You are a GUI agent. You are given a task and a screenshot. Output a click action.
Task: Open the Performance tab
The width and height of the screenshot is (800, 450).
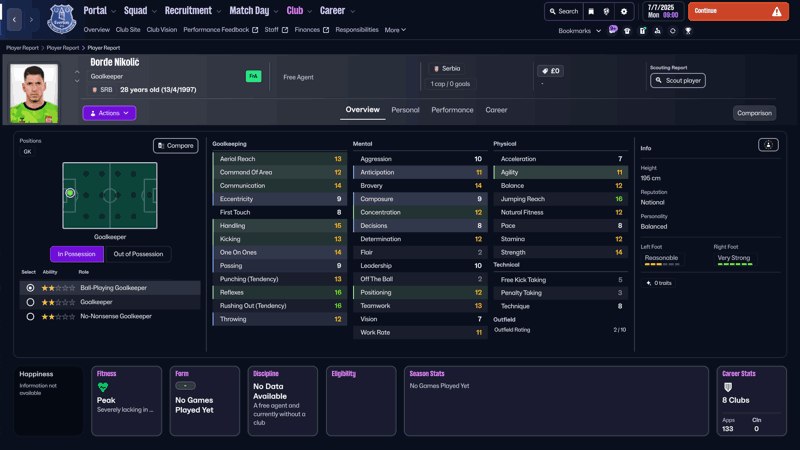(x=452, y=110)
